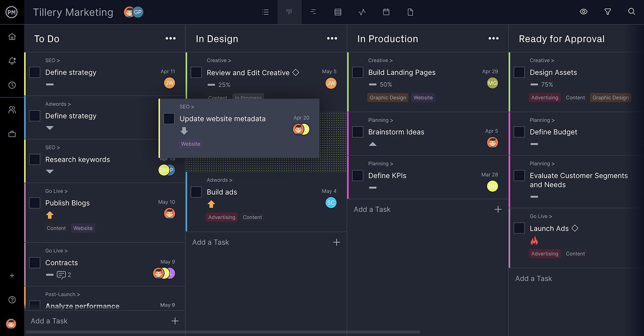Open the To Do column options menu

(170, 39)
